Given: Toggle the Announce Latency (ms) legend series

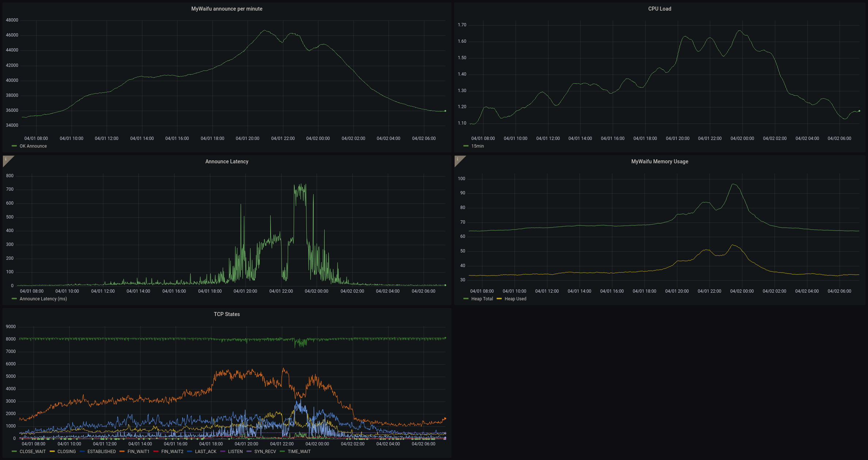Looking at the screenshot, I should (x=43, y=299).
